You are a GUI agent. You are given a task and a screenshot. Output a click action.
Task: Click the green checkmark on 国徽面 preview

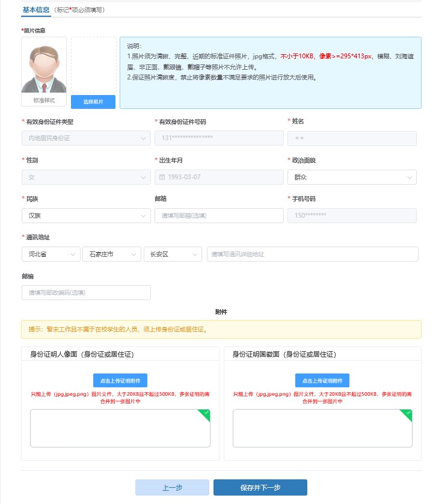click(x=408, y=413)
